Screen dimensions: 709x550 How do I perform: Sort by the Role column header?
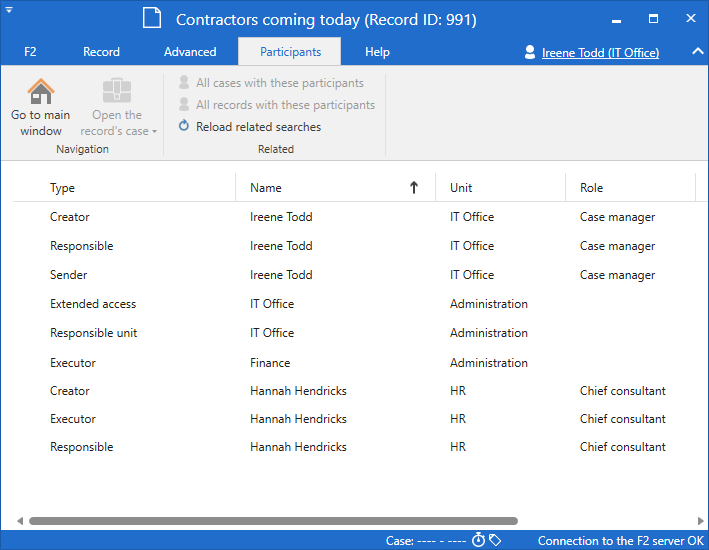coord(630,188)
